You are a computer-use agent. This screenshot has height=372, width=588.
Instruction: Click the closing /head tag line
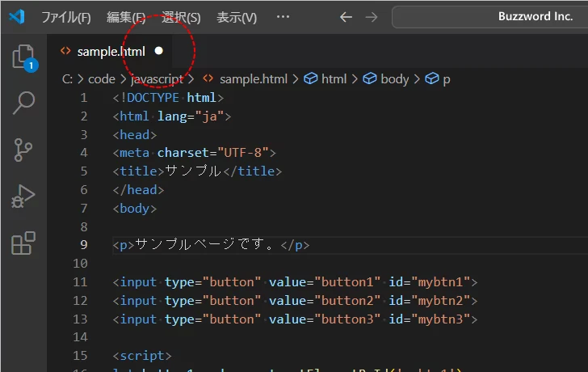(138, 190)
